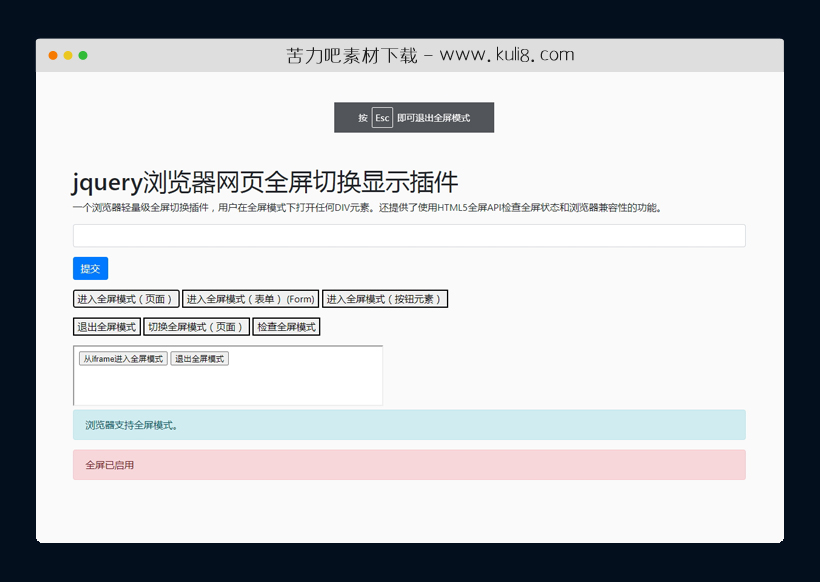Click the 检查全屏模式 button
This screenshot has width=820, height=582.
[286, 326]
